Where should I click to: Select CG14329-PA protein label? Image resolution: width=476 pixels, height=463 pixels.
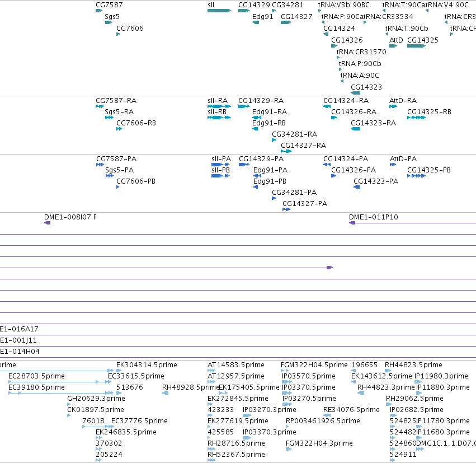261,159
